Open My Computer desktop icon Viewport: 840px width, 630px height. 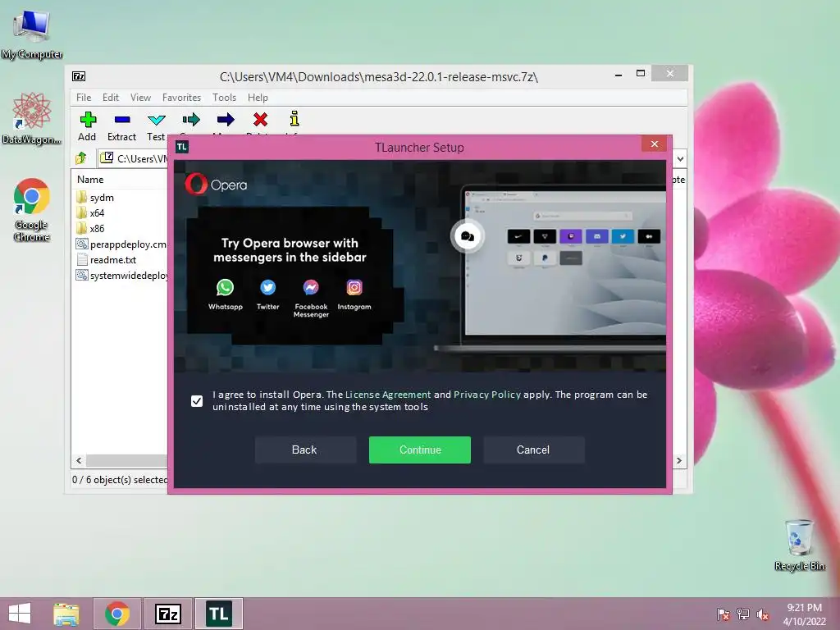(x=32, y=34)
